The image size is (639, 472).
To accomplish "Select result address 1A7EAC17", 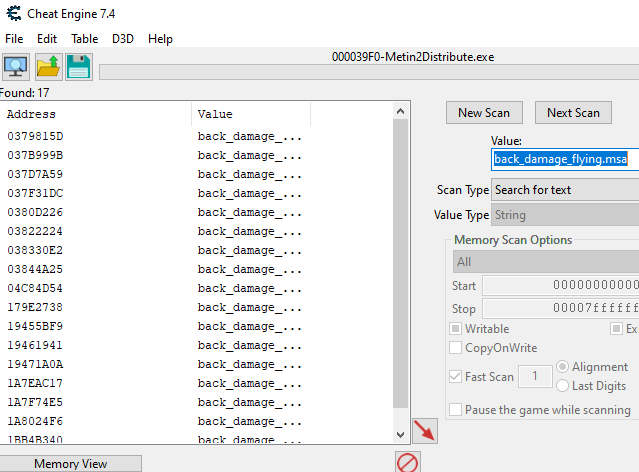I will point(35,383).
